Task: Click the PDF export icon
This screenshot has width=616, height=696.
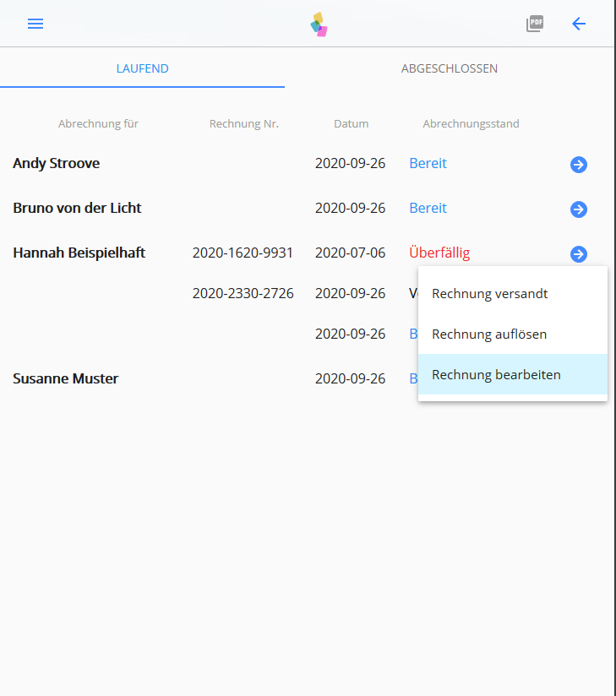Action: tap(535, 24)
